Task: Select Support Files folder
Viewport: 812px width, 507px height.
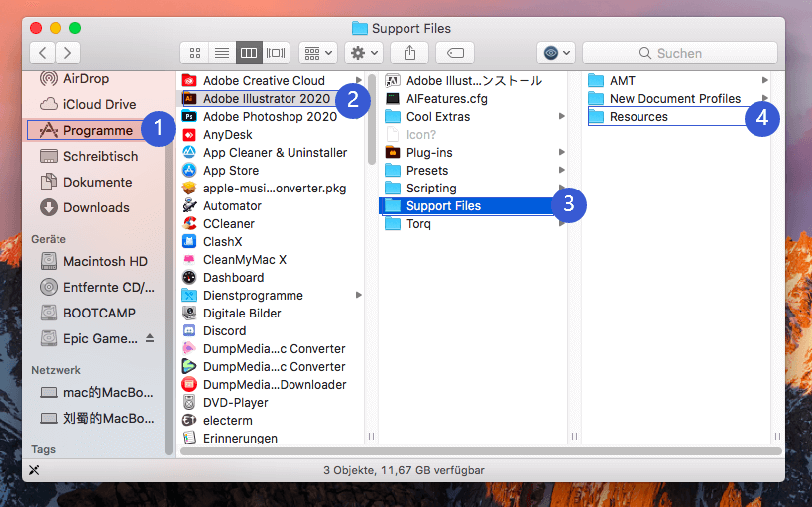Action: [x=473, y=205]
